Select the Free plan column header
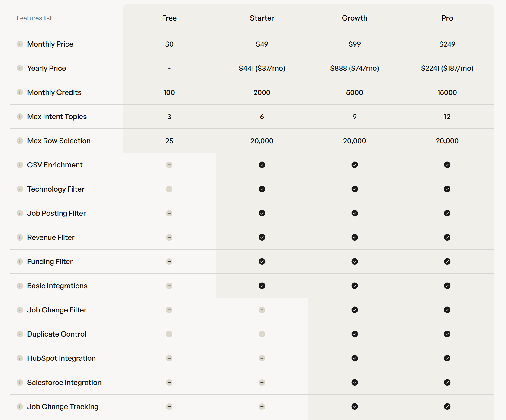The image size is (506, 420). point(169,18)
